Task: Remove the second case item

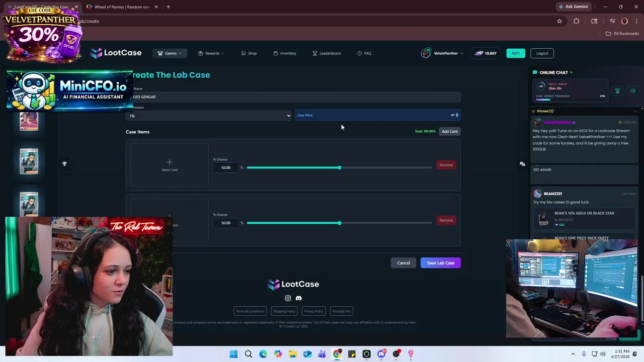Action: [x=446, y=220]
